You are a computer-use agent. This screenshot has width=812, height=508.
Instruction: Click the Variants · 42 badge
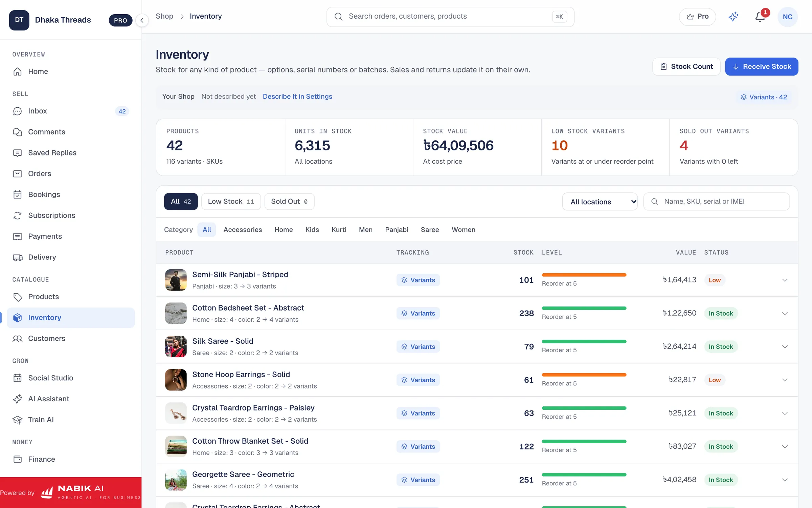point(764,97)
